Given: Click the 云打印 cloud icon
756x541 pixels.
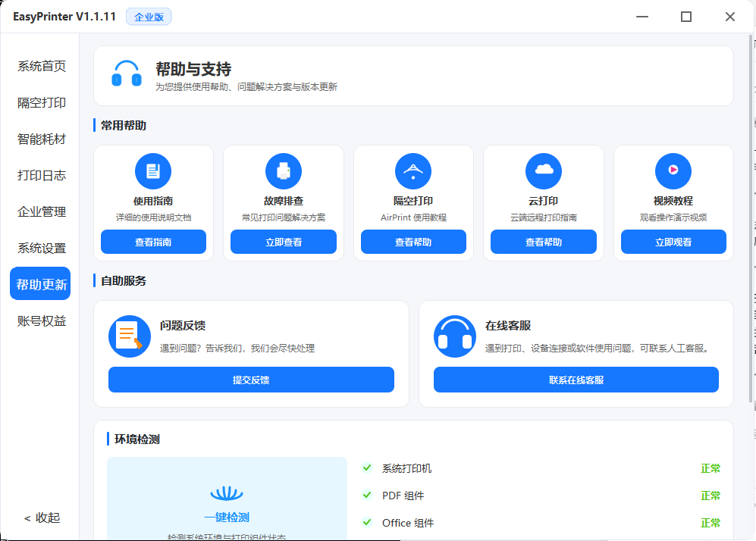Looking at the screenshot, I should click(x=544, y=171).
